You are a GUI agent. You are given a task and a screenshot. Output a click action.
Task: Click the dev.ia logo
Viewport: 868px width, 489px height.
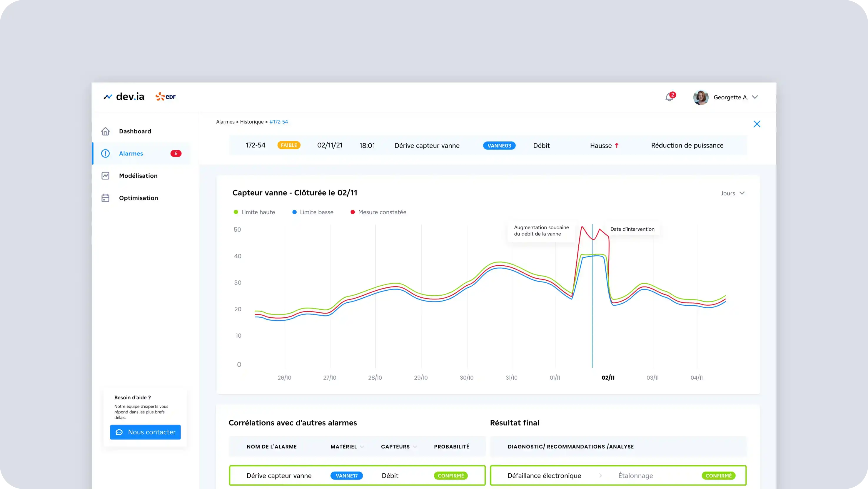(124, 97)
